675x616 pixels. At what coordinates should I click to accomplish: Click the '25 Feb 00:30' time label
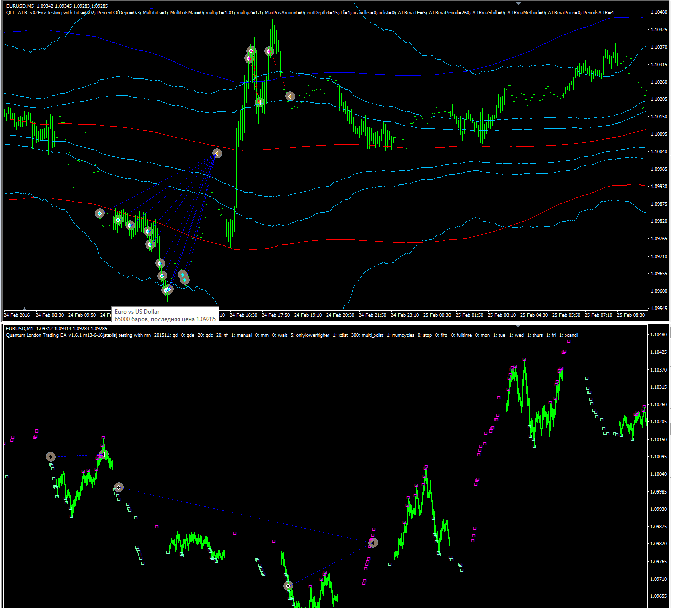[x=437, y=315]
